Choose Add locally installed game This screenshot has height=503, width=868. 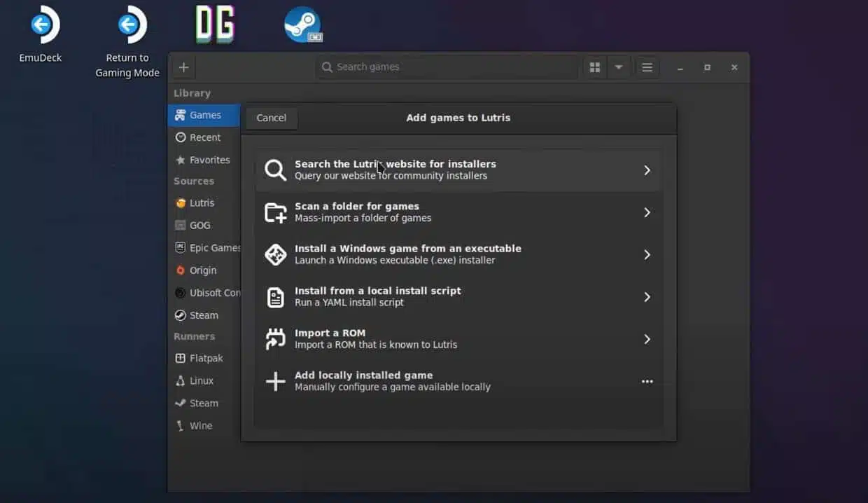click(458, 381)
